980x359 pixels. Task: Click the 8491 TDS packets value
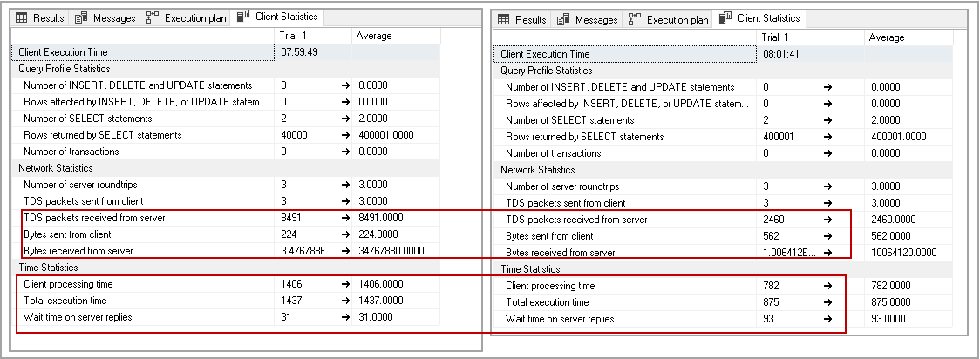click(291, 218)
